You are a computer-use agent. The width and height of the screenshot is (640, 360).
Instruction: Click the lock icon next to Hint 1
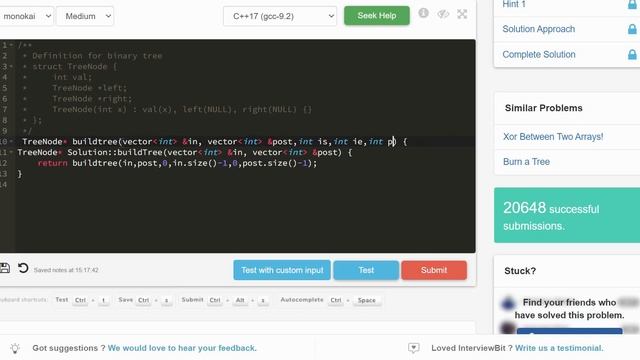[x=632, y=5]
